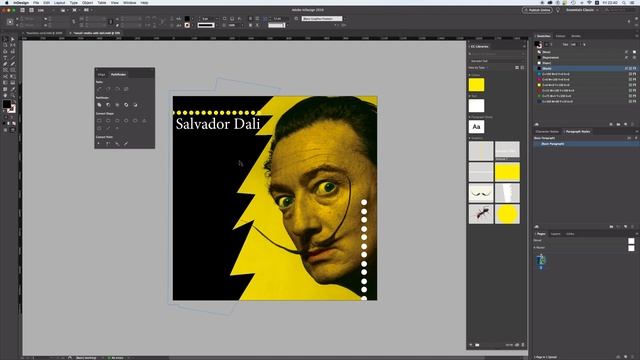The height and width of the screenshot is (360, 640).
Task: Toggle fill/stroke proxy in Swatches panel
Action: point(538,44)
